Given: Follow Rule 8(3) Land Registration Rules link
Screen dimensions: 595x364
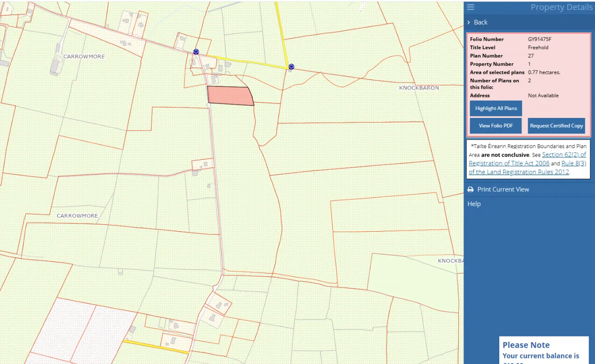Looking at the screenshot, I should coord(573,163).
